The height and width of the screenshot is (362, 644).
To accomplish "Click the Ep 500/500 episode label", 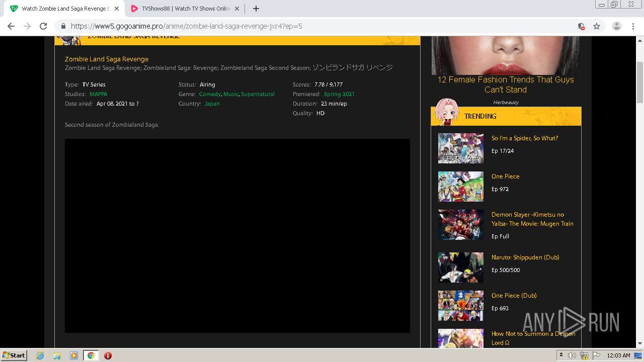I will point(506,270).
